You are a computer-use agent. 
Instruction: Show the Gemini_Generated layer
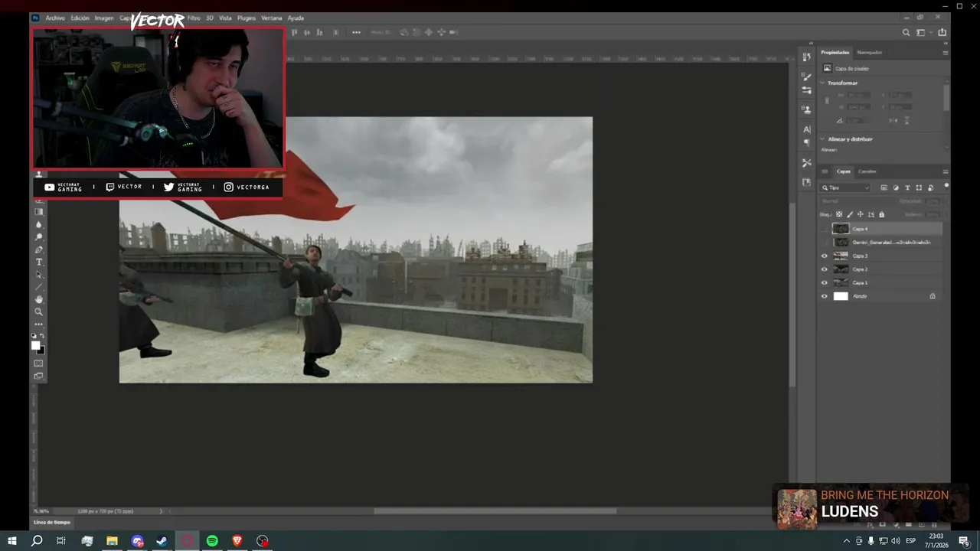pos(825,242)
